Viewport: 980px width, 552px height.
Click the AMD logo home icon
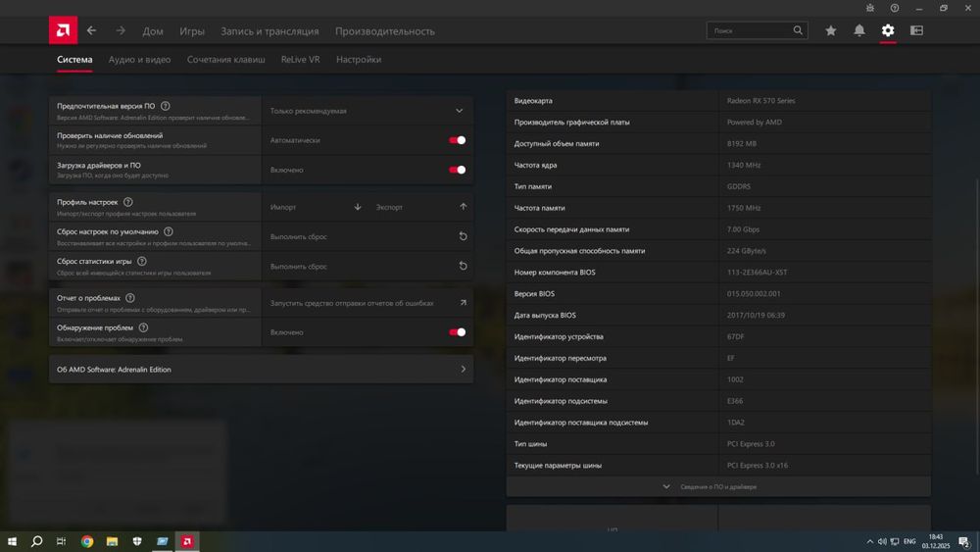pos(63,30)
